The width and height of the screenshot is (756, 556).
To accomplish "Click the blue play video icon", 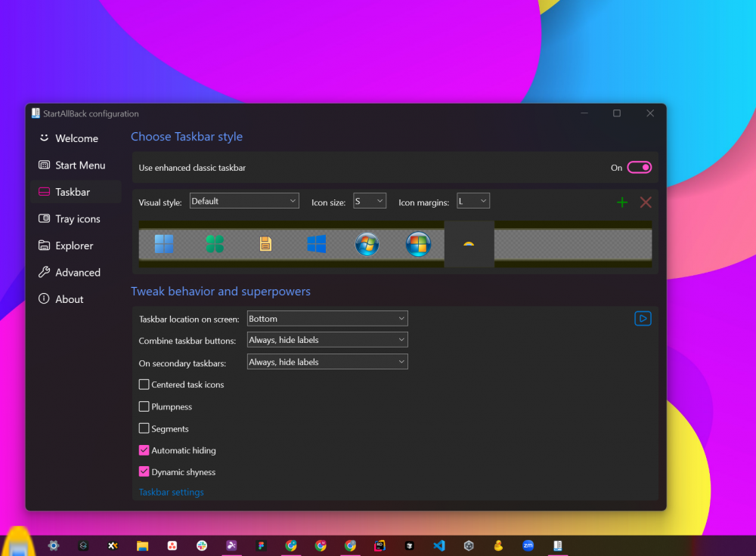I will click(643, 318).
